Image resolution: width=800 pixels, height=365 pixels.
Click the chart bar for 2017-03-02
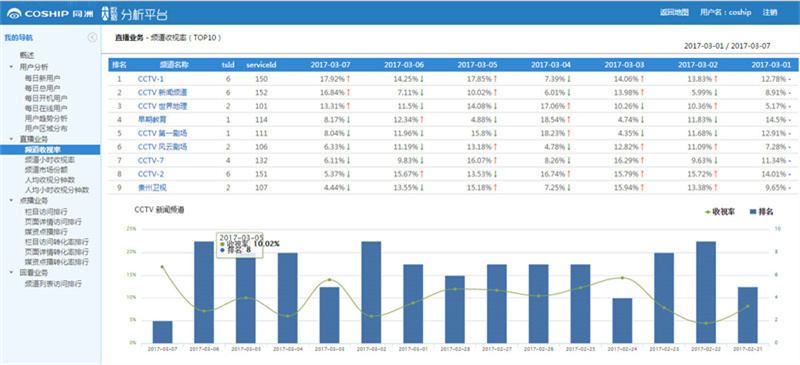point(371,292)
